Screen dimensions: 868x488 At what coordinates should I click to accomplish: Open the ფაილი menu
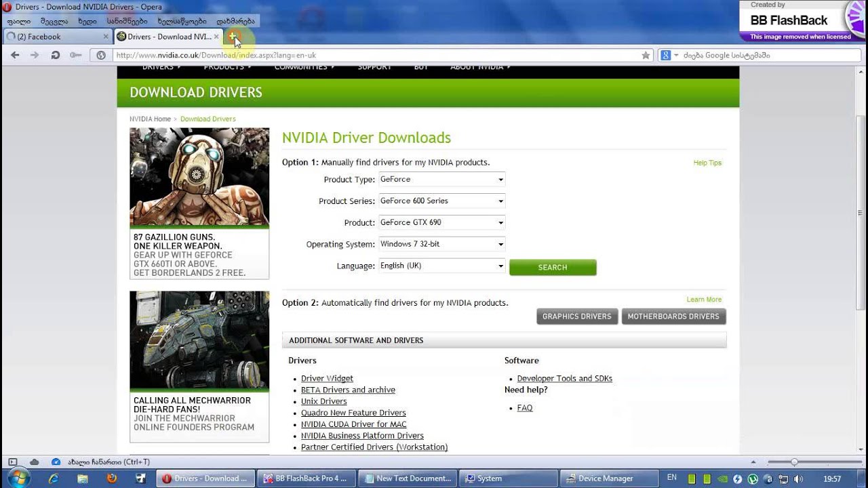18,21
